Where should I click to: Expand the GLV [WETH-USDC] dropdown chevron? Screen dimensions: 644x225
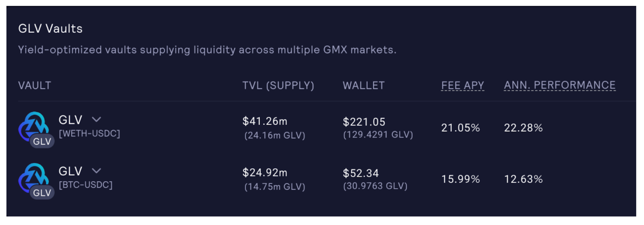[96, 120]
